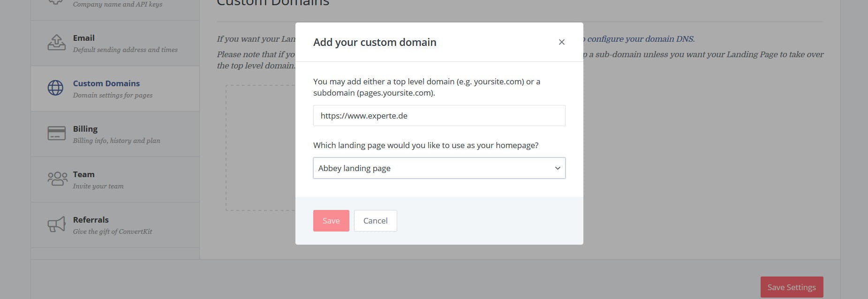This screenshot has width=868, height=299.
Task: Select the Billing credit card icon
Action: [56, 133]
